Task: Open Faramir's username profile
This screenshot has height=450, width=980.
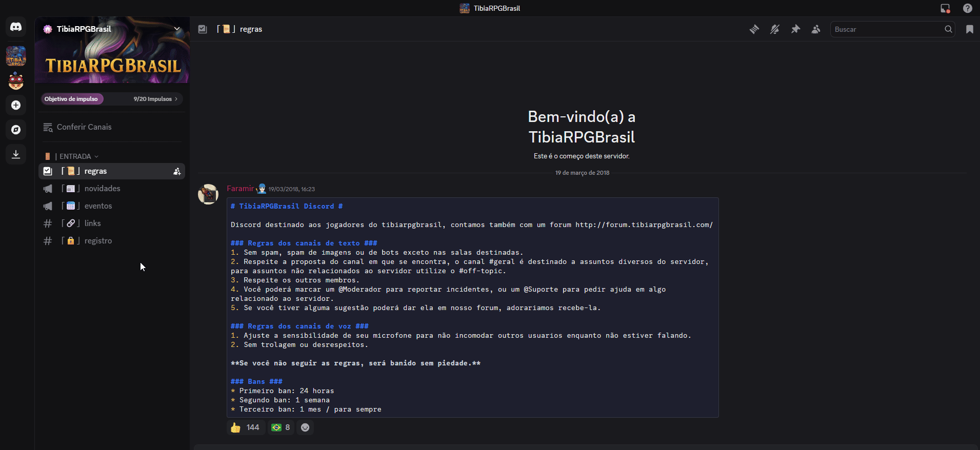Action: coord(241,189)
